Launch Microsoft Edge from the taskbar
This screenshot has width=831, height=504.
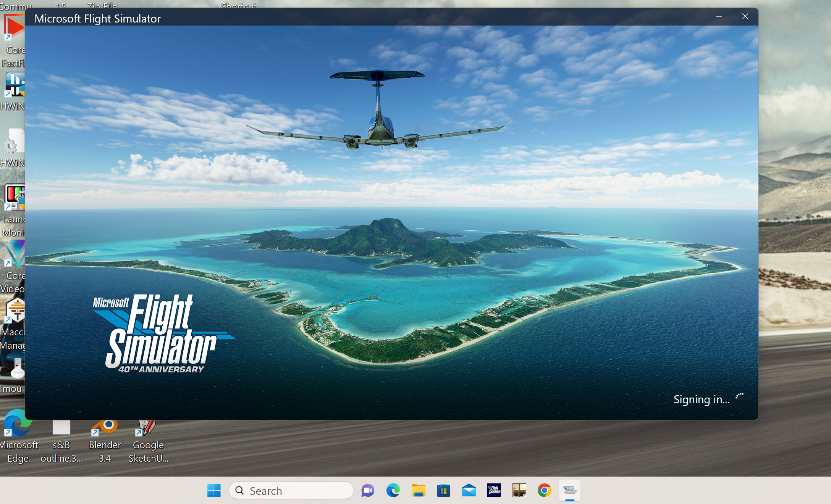(393, 491)
